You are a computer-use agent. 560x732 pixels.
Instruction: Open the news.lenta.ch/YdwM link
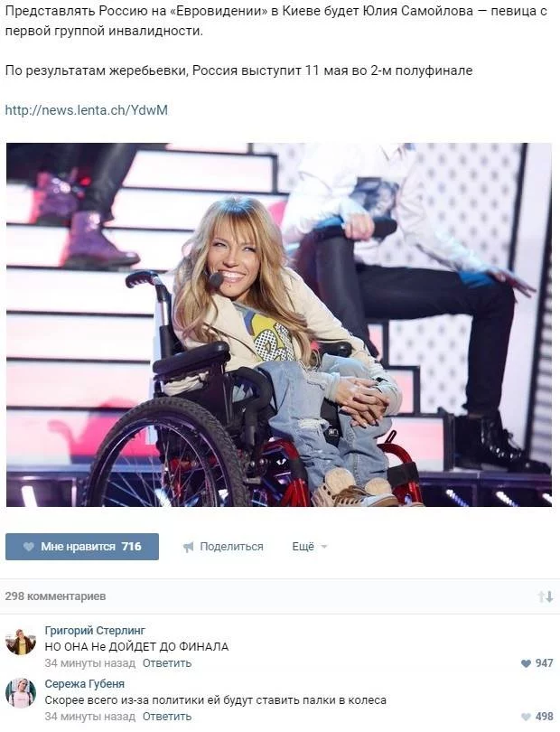coord(87,110)
